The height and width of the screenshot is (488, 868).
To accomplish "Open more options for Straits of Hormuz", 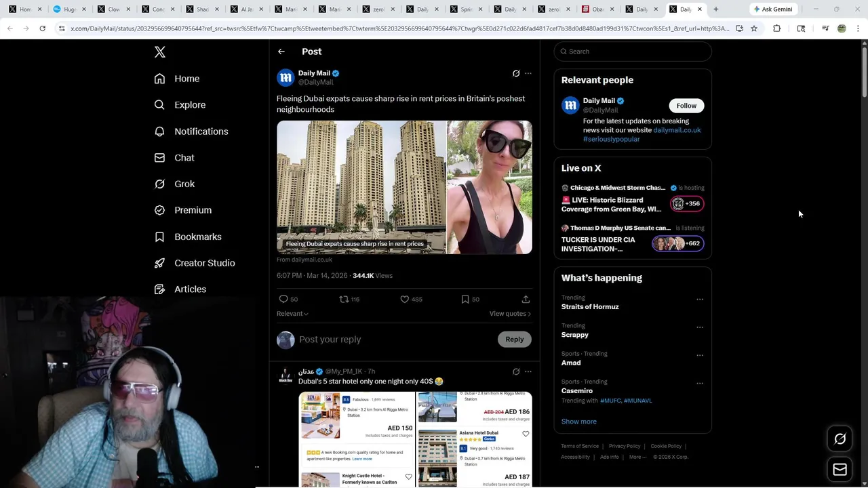I will 700,300.
